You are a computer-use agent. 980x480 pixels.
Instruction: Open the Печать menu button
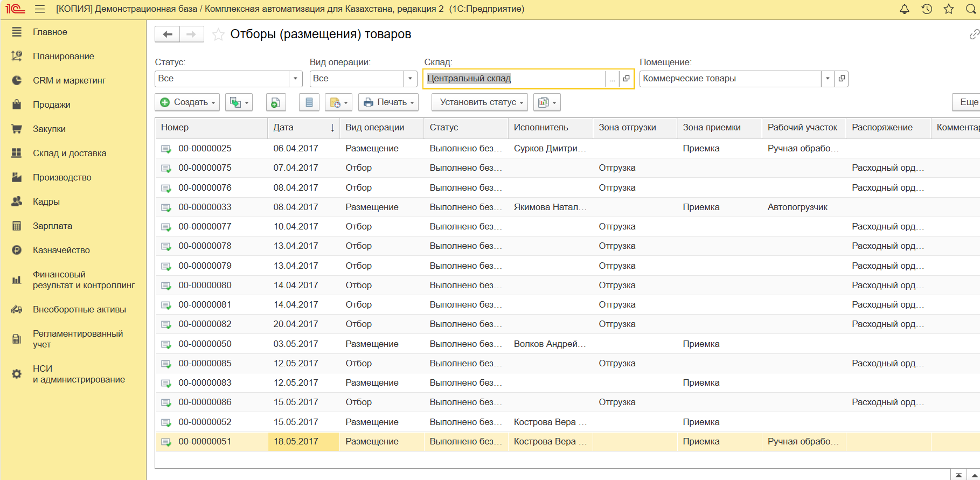click(x=388, y=102)
